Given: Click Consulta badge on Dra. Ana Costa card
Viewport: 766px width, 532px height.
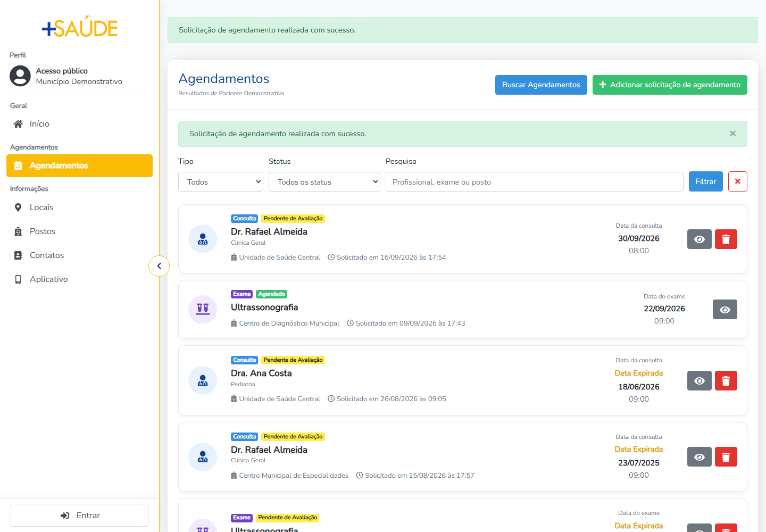Looking at the screenshot, I should 244,360.
